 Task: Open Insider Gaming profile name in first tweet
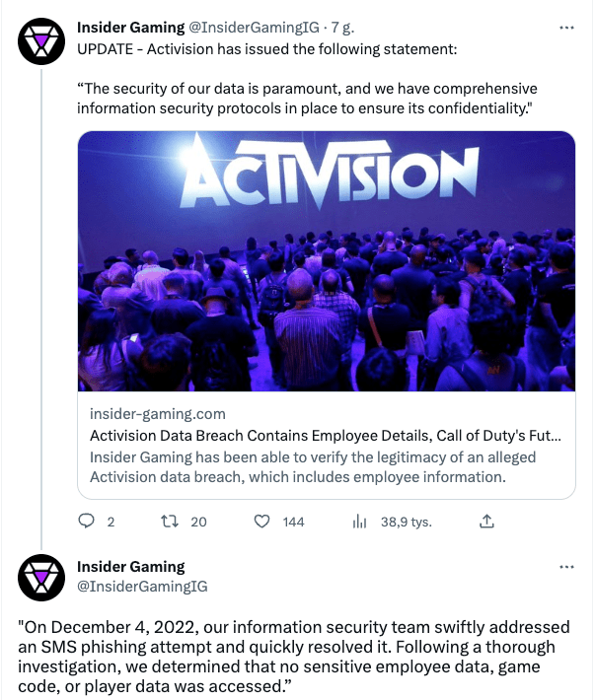(130, 29)
